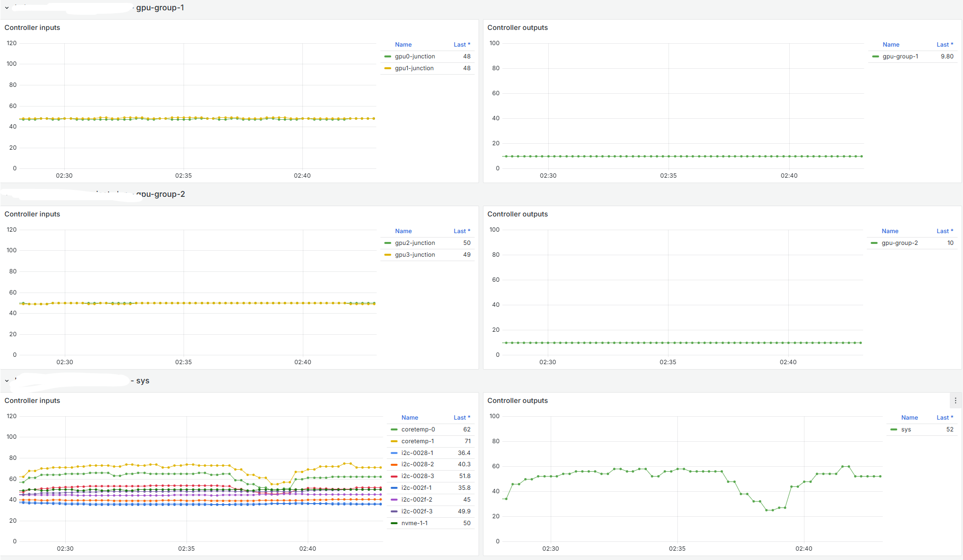The height and width of the screenshot is (560, 963).
Task: Sort sys inputs legend by Last
Action: coord(462,418)
